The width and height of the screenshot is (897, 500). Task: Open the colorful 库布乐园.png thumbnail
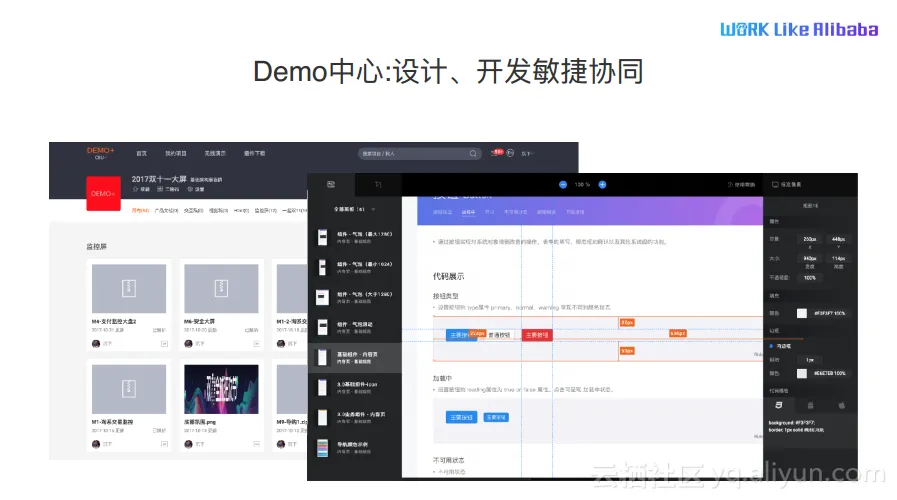click(221, 389)
